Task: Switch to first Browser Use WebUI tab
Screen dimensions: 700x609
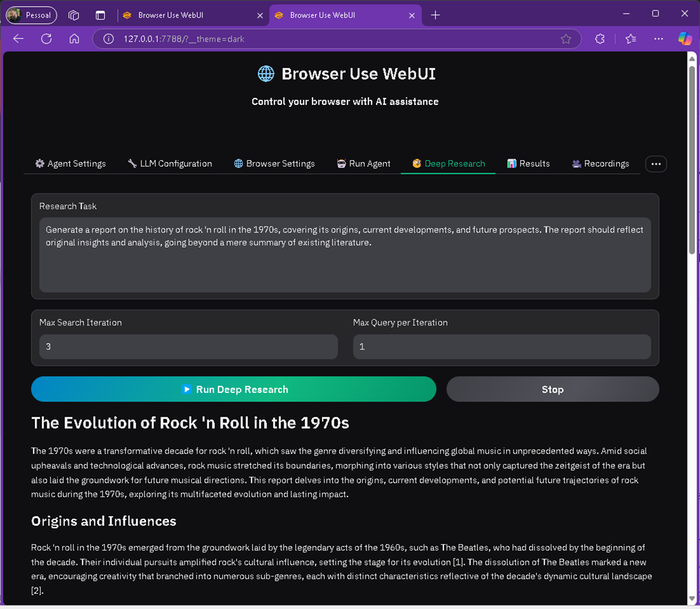Action: pyautogui.click(x=192, y=15)
